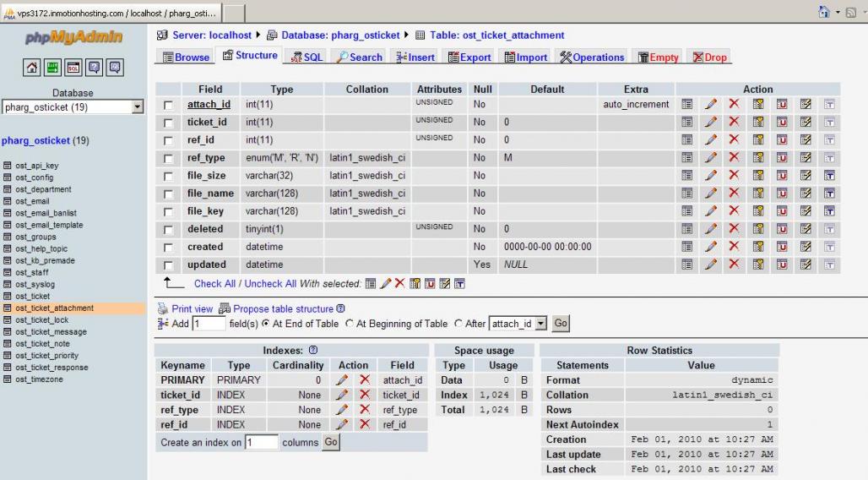The image size is (868, 480).
Task: Click the Empty table tab
Action: (x=659, y=57)
